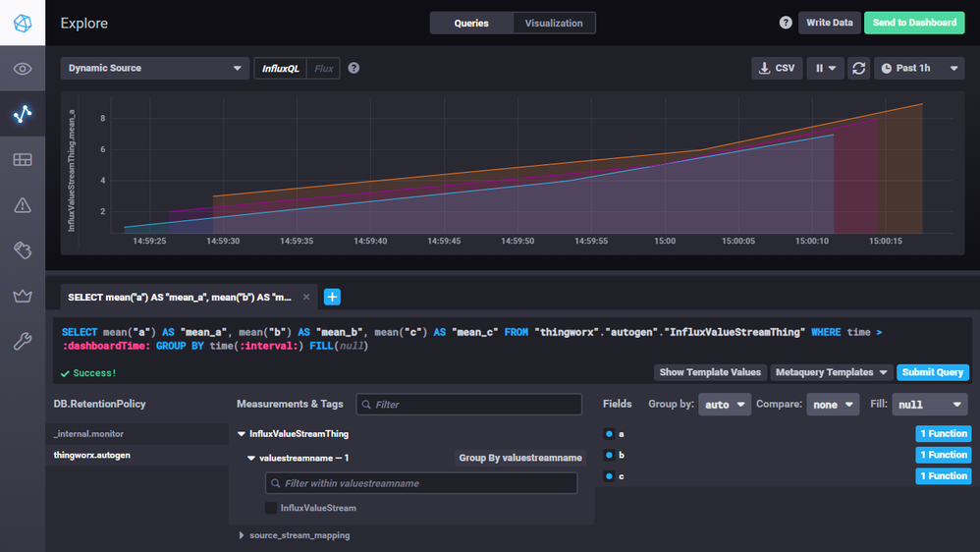Click the Submit Query button
The width and height of the screenshot is (980, 552).
(x=932, y=372)
